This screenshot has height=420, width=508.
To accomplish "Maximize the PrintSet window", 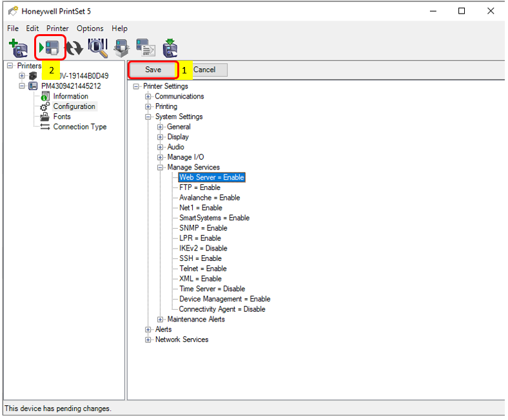I will click(462, 11).
